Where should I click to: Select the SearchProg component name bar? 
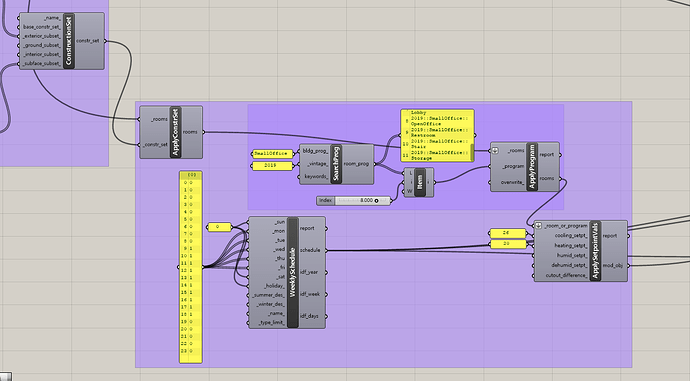336,164
